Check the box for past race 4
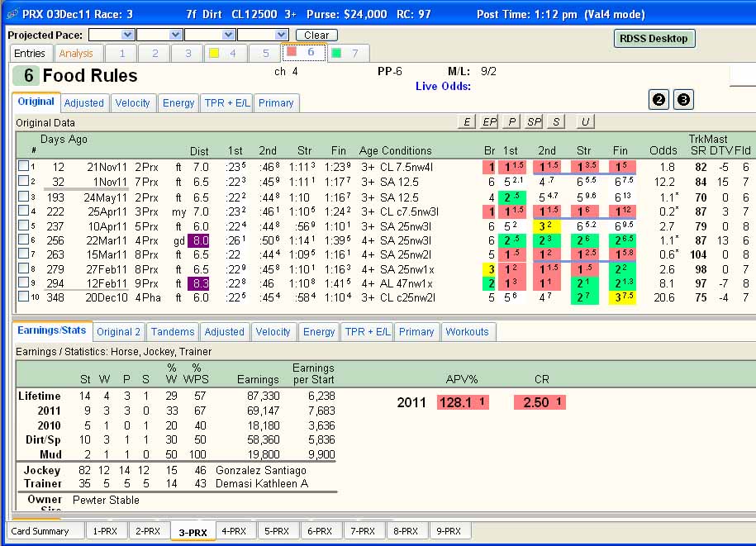This screenshot has height=546, width=756. [x=22, y=210]
